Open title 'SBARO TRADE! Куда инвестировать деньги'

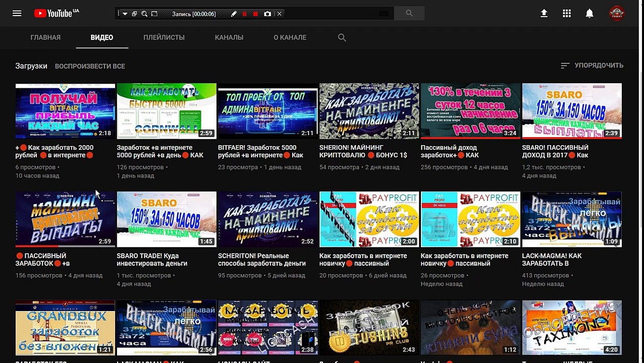(152, 260)
